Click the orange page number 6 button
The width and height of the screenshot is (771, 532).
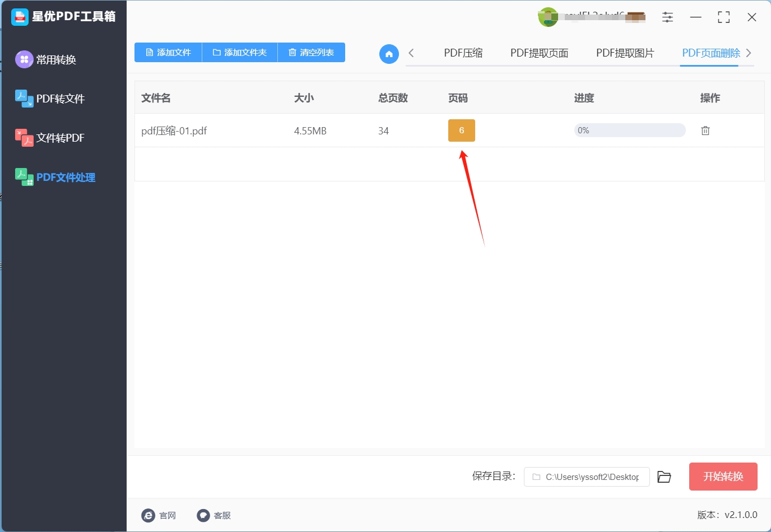(462, 130)
